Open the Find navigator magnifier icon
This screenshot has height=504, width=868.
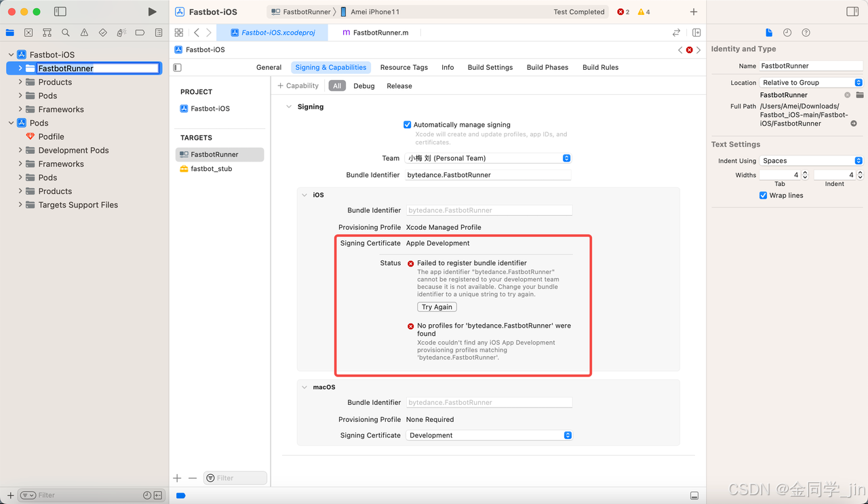(66, 33)
